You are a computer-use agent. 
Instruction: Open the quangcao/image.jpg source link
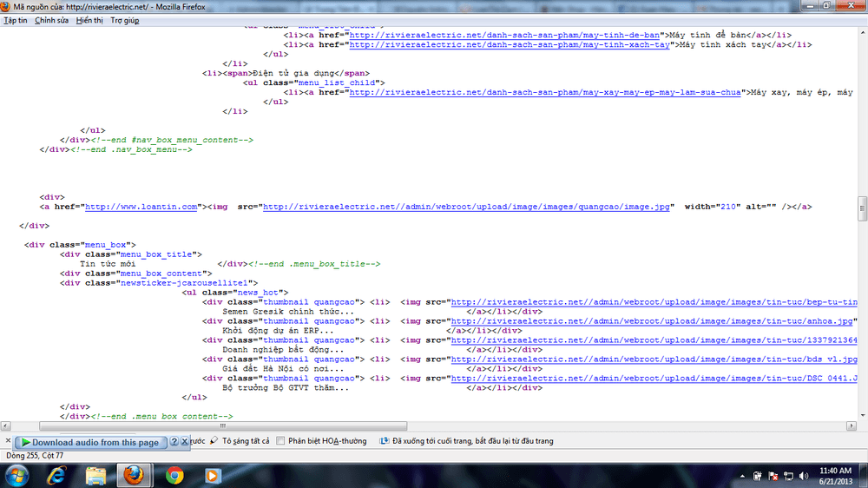click(x=466, y=207)
